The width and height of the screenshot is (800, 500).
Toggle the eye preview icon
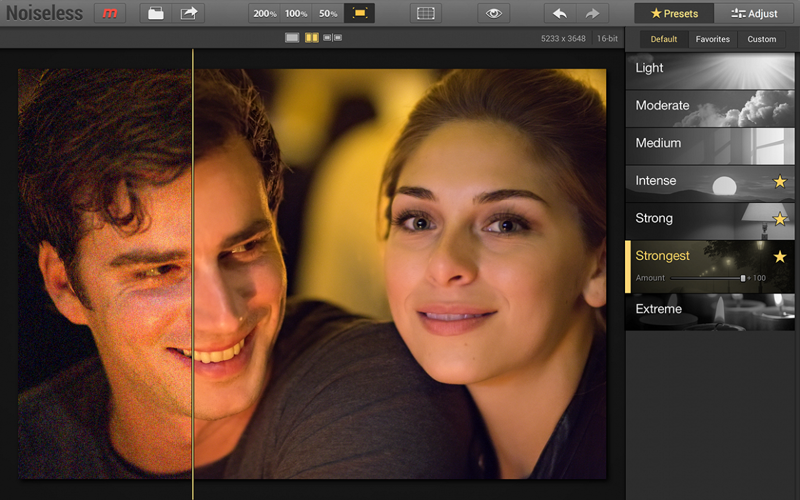491,13
